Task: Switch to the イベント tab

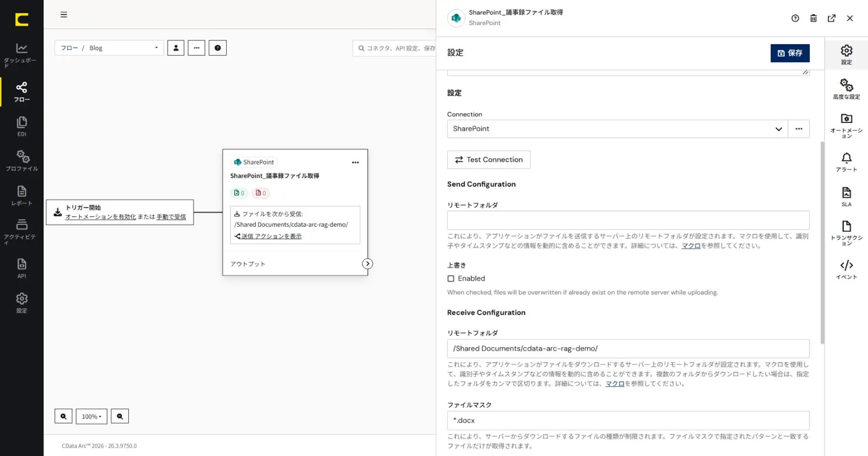Action: click(x=846, y=270)
